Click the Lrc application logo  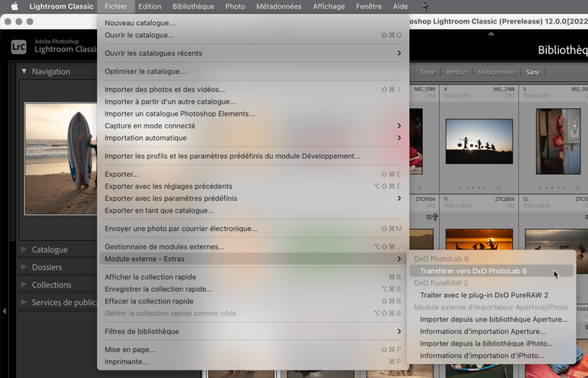pyautogui.click(x=19, y=47)
